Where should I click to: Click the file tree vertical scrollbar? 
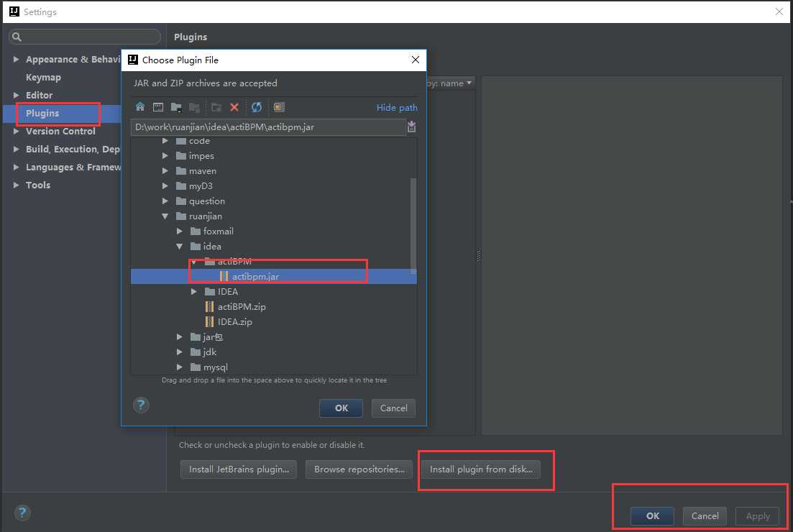pyautogui.click(x=413, y=226)
